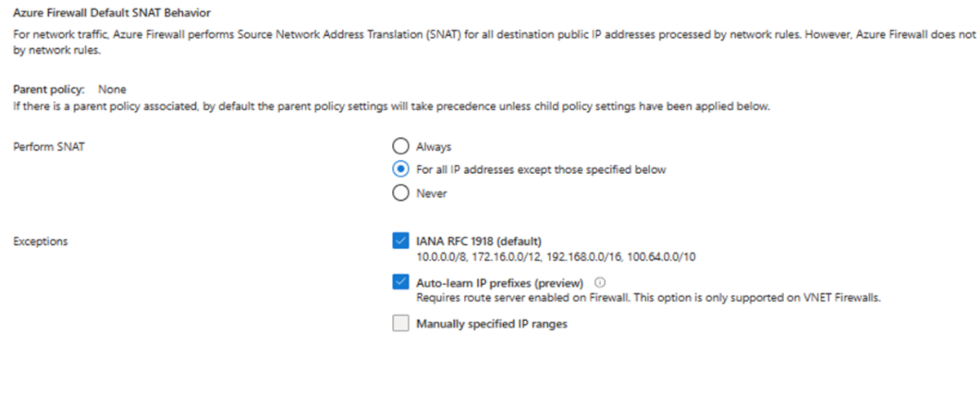
Task: Click the "IANA RFC 1918 (default)" label text
Action: tap(479, 241)
